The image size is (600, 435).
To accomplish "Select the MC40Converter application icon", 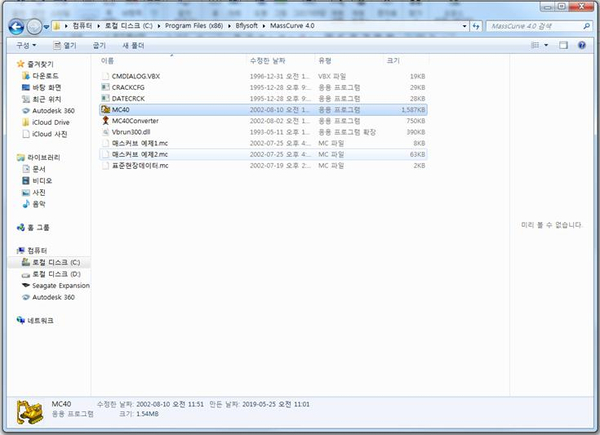I will click(106, 121).
